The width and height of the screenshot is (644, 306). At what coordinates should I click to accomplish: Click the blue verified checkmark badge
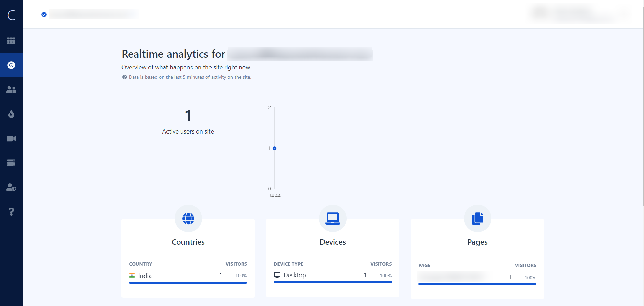(x=44, y=14)
